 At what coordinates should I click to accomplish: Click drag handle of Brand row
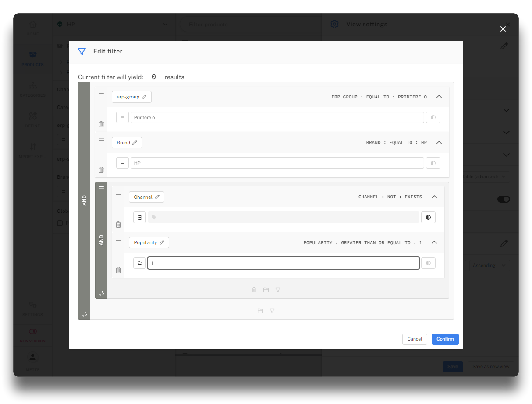pos(101,140)
